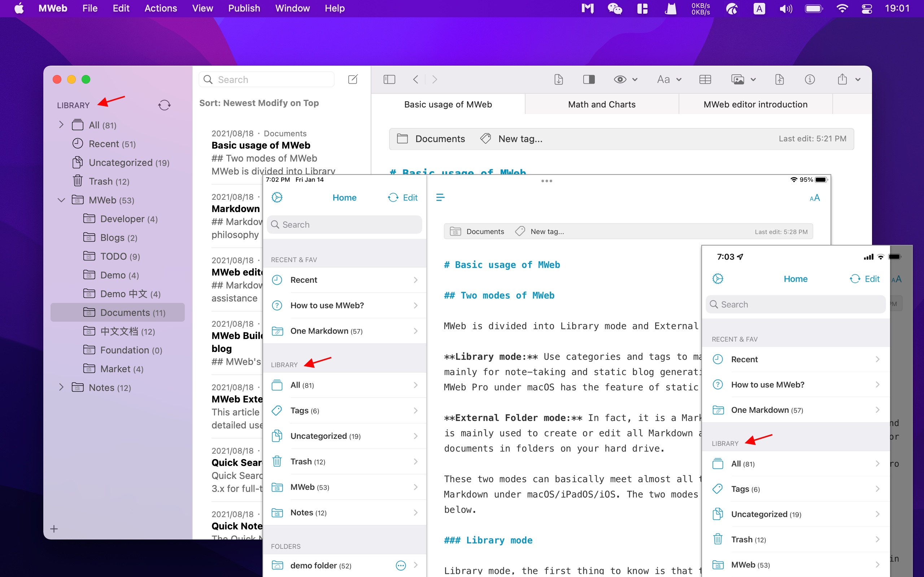This screenshot has width=924, height=577.
Task: Toggle the right split preview panel
Action: [x=589, y=79]
